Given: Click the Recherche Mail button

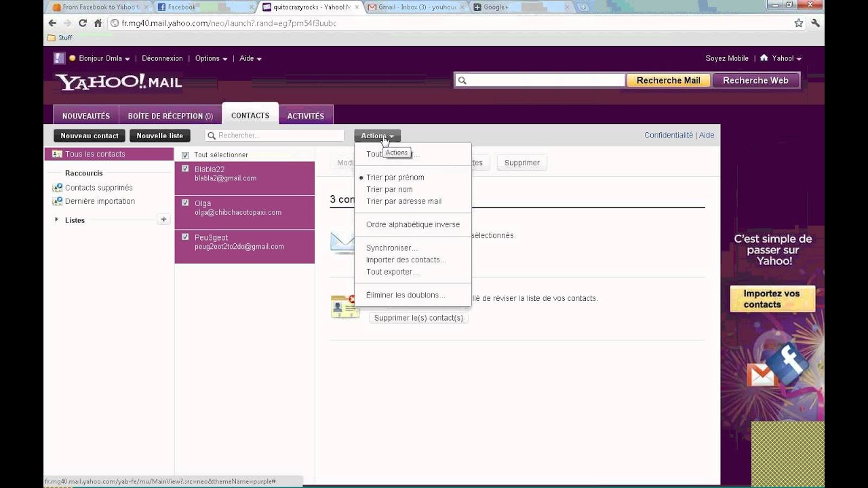Looking at the screenshot, I should pyautogui.click(x=668, y=81).
